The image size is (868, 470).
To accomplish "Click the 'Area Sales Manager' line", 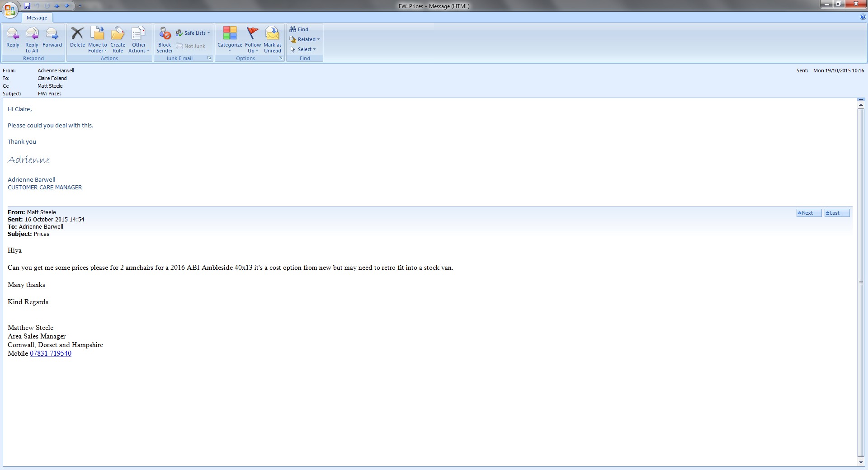I will tap(37, 336).
